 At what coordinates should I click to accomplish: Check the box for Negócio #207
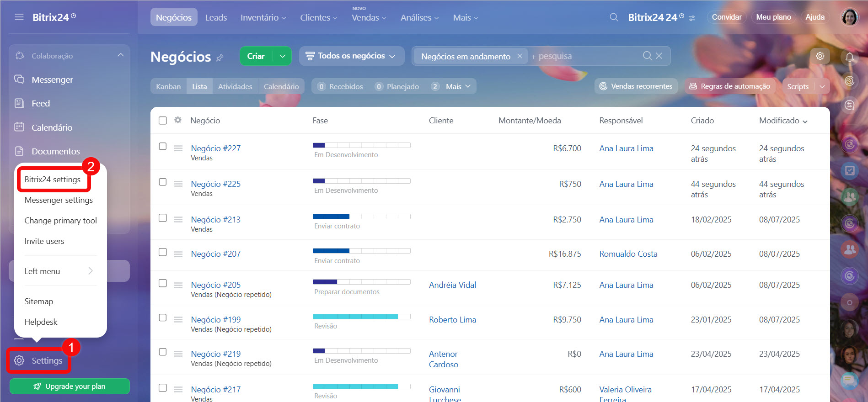[163, 252]
